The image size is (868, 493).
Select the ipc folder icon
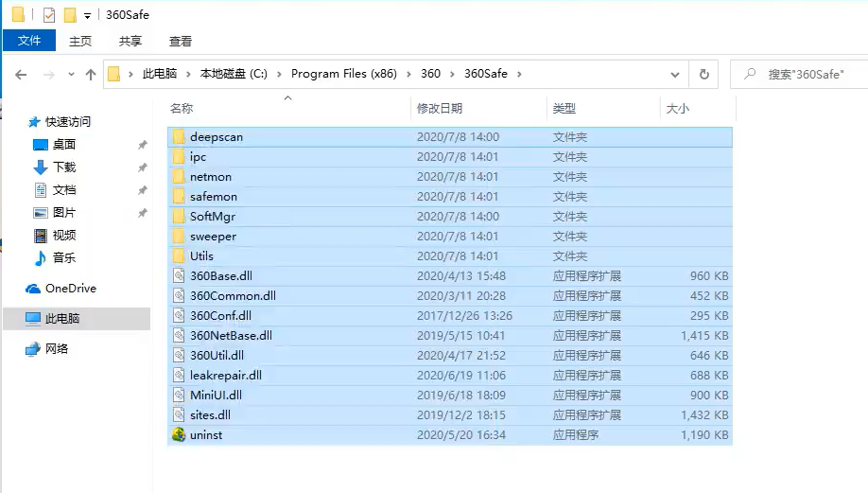[179, 157]
